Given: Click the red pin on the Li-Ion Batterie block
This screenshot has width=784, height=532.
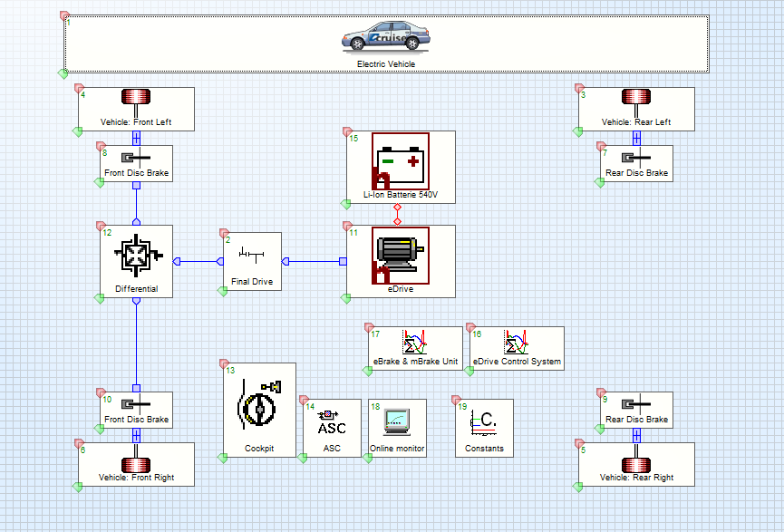Looking at the screenshot, I should click(347, 131).
